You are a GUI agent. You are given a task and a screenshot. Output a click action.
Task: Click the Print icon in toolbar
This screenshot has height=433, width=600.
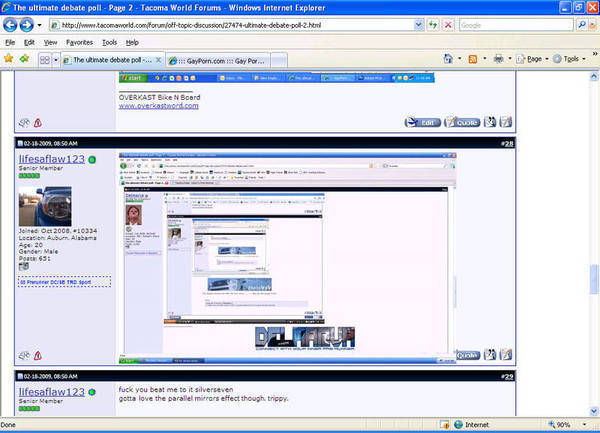(x=498, y=59)
